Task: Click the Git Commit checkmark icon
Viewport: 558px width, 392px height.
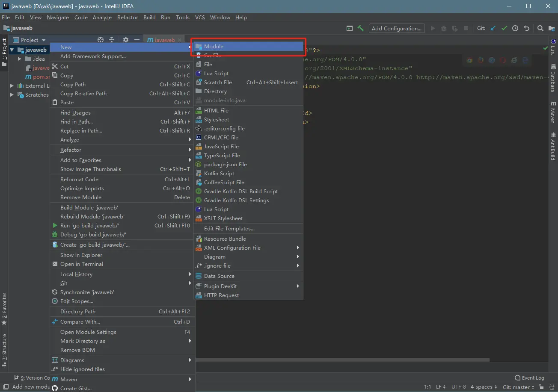Action: (504, 28)
